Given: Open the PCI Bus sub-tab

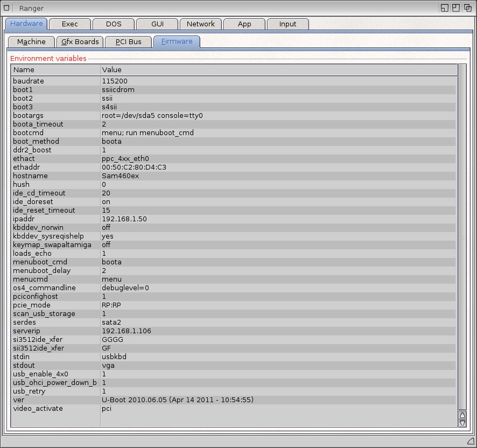Looking at the screenshot, I should [x=128, y=42].
